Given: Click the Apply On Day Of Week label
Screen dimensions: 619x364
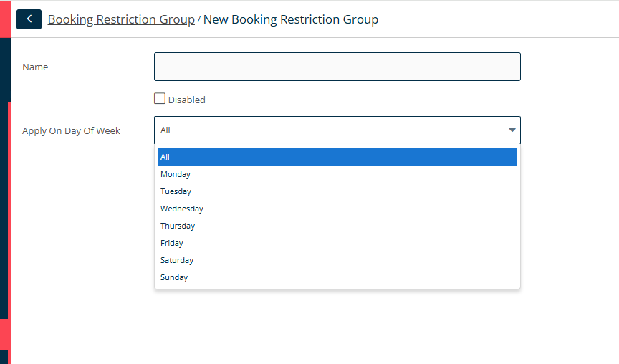Looking at the screenshot, I should click(71, 130).
